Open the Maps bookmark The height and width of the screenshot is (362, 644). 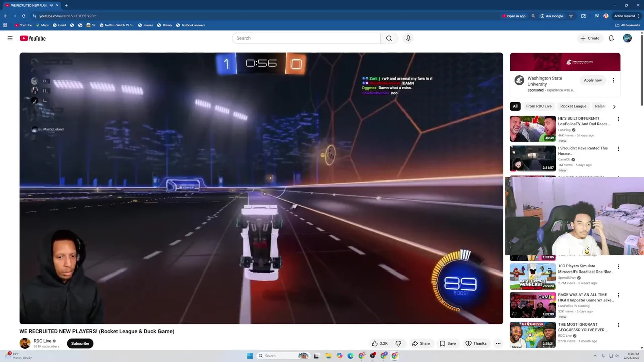(42, 25)
